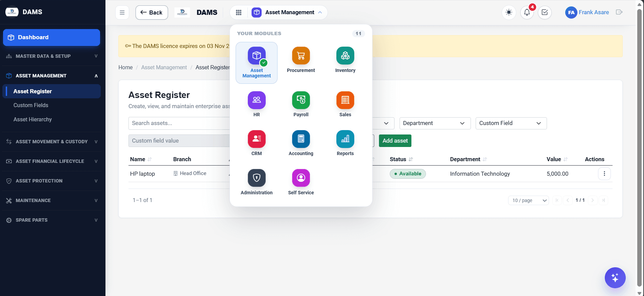Sort table by Value column
Screen dimensions: 644x296
coord(557,159)
